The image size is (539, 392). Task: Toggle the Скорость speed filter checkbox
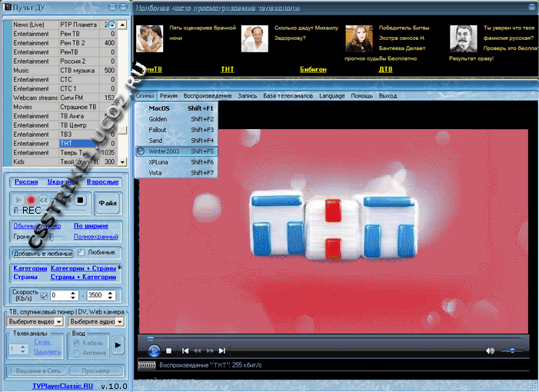click(x=44, y=295)
